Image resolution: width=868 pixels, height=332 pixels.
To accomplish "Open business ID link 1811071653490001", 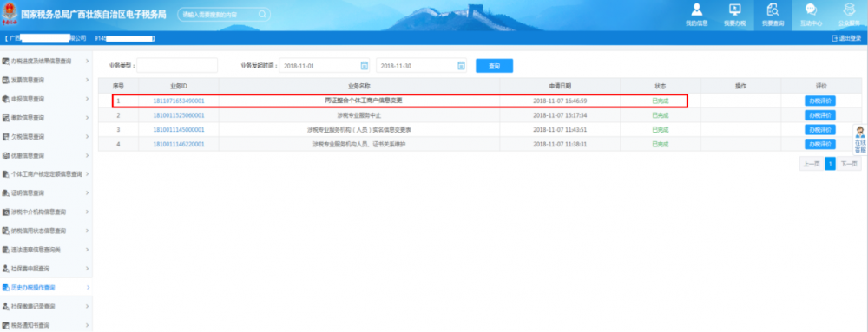I will (x=179, y=101).
